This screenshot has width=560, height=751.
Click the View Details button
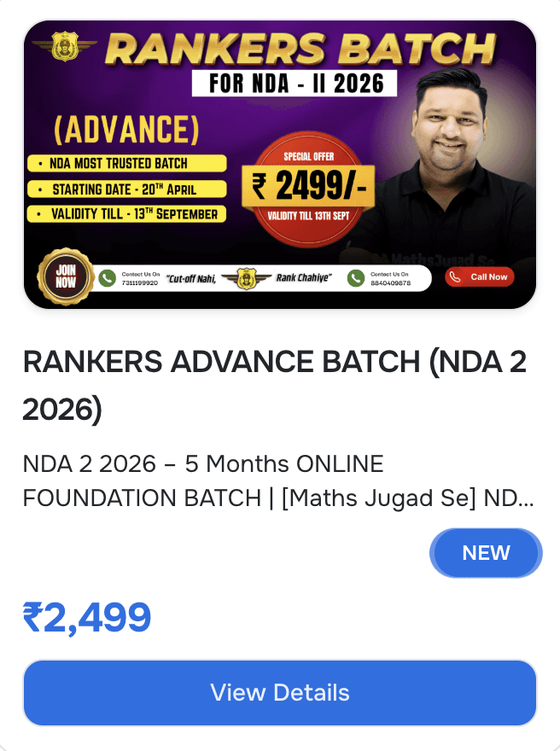pyautogui.click(x=280, y=693)
